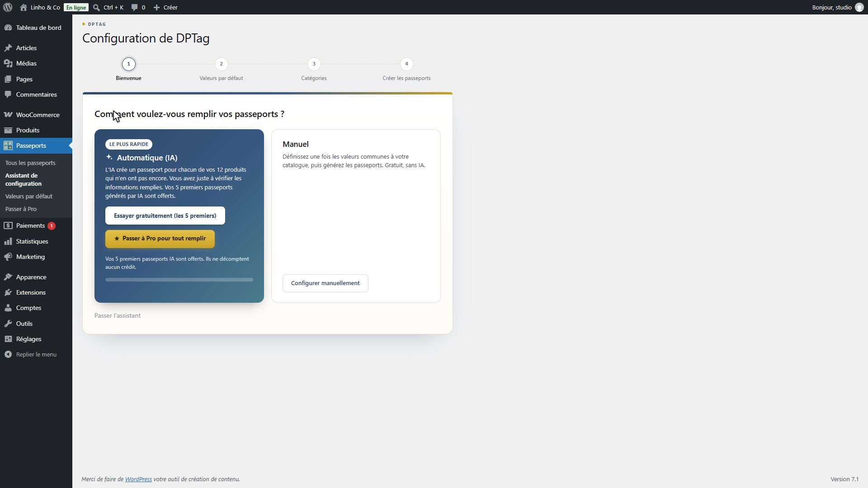Click the En ligne status badge
The width and height of the screenshot is (868, 488).
[x=76, y=7]
